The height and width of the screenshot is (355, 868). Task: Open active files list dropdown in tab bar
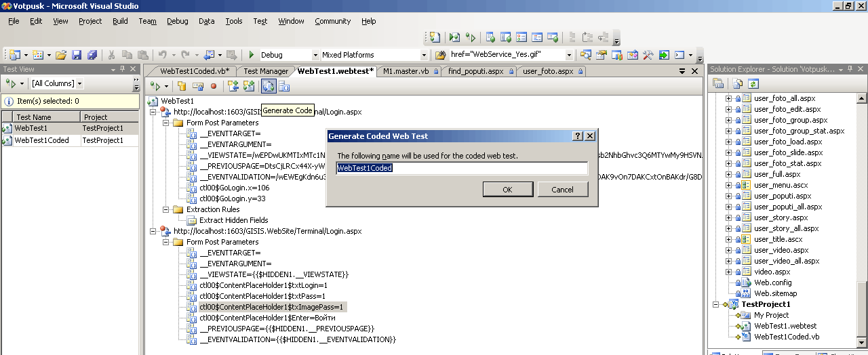(682, 70)
